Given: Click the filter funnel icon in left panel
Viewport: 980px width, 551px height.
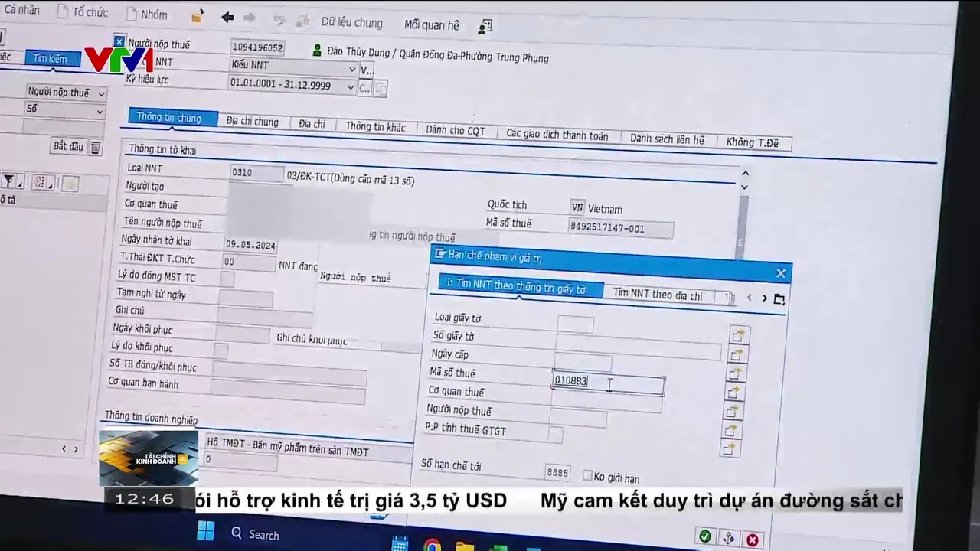Looking at the screenshot, I should click(x=8, y=181).
